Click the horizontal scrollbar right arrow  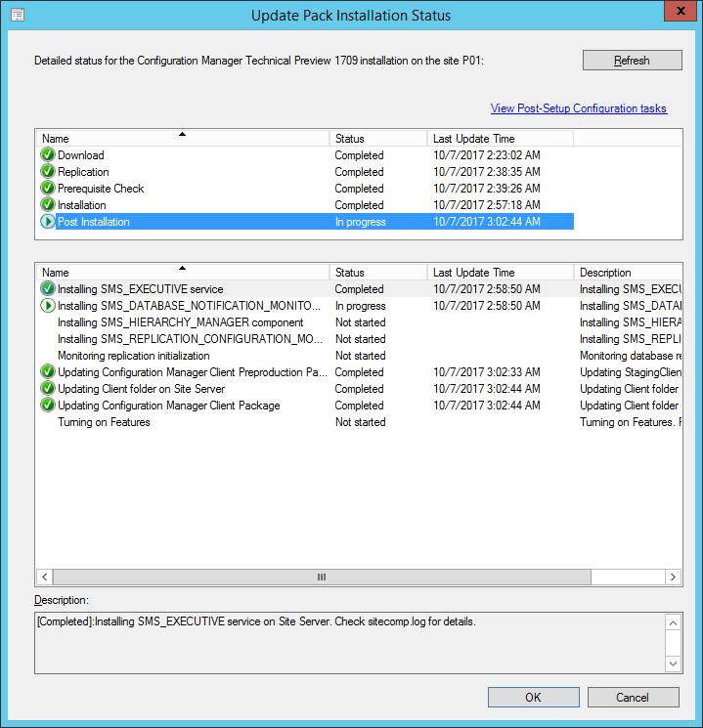[x=674, y=578]
